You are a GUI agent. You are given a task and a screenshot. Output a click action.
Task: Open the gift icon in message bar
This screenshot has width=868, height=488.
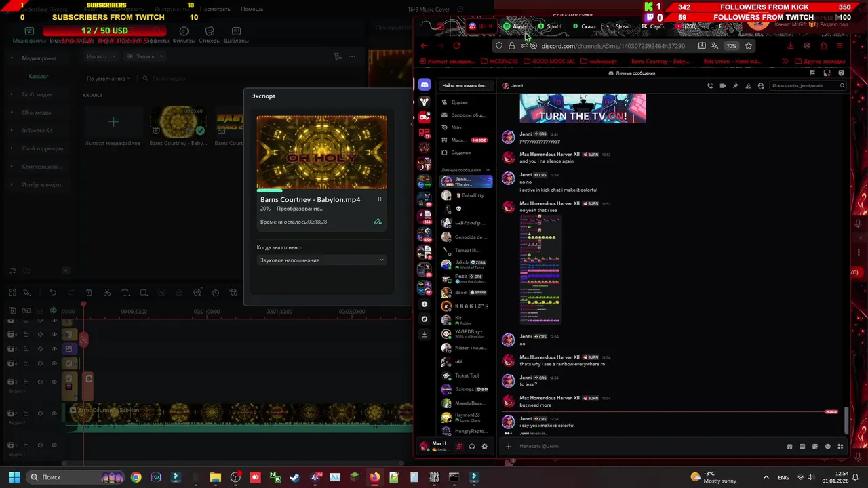(x=789, y=446)
